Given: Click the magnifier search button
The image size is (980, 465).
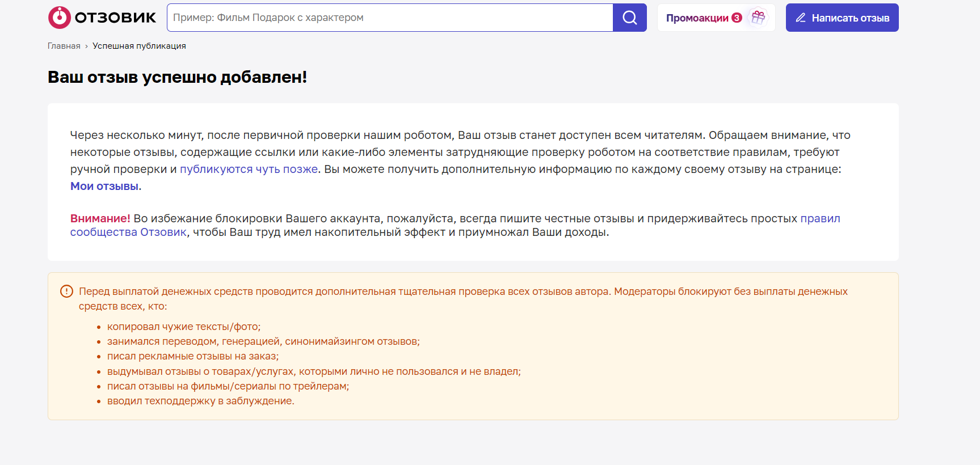Looking at the screenshot, I should pos(630,18).
